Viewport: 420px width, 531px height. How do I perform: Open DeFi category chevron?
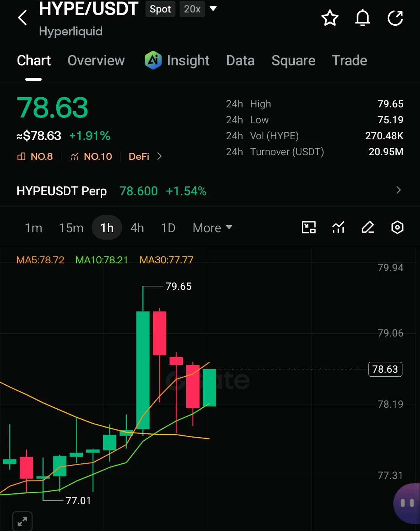pos(159,156)
